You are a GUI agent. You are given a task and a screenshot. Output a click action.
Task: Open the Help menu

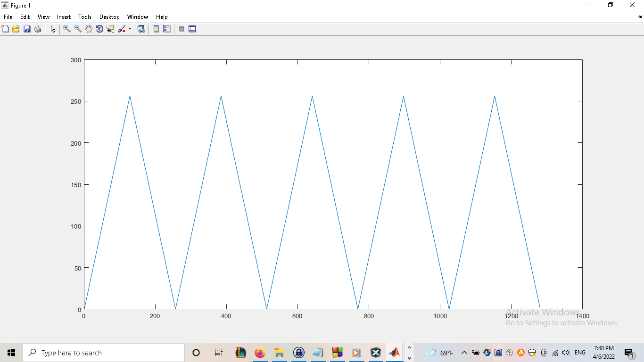(162, 17)
